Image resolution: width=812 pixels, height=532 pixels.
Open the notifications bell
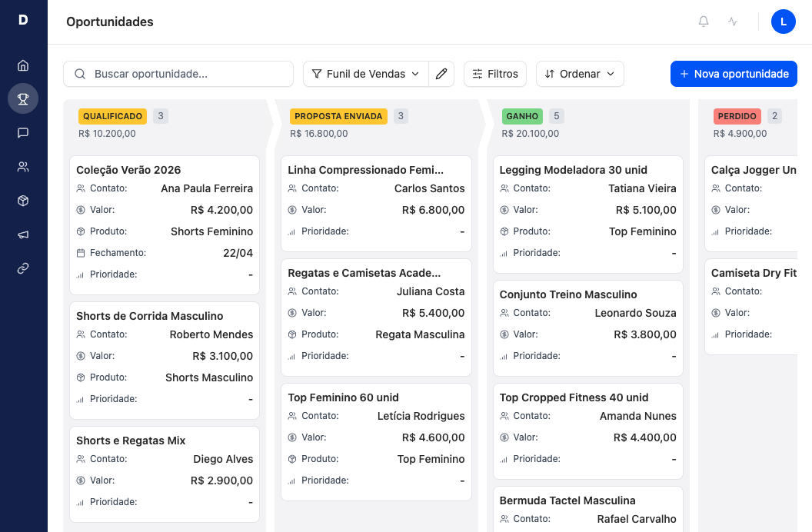pos(703,22)
